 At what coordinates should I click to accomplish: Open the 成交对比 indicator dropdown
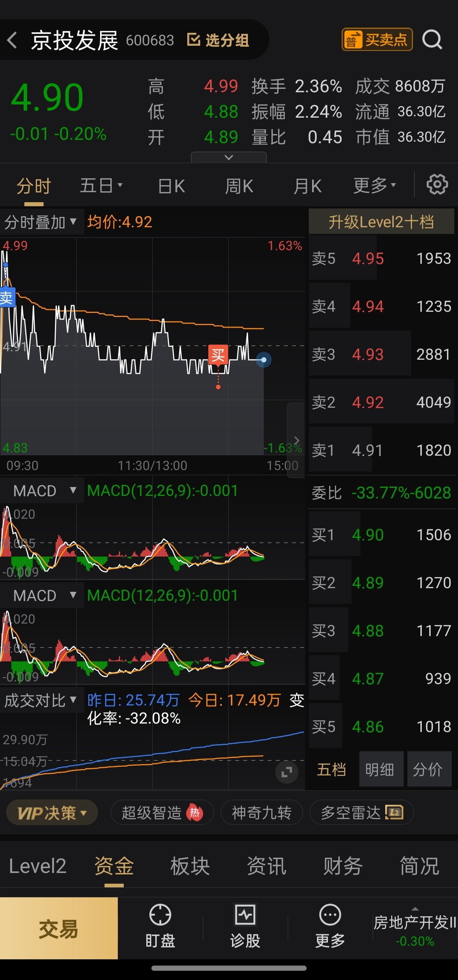(41, 700)
